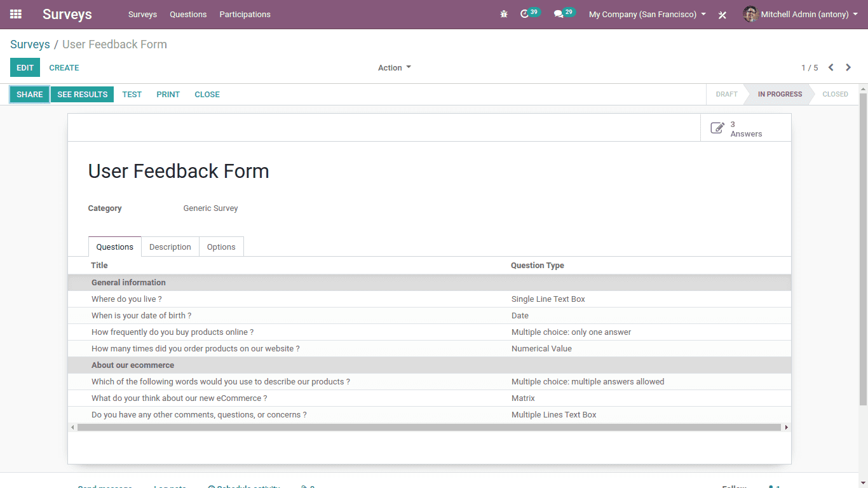Screen dimensions: 868x488
Task: Open the apps grid menu icon
Action: tap(16, 14)
